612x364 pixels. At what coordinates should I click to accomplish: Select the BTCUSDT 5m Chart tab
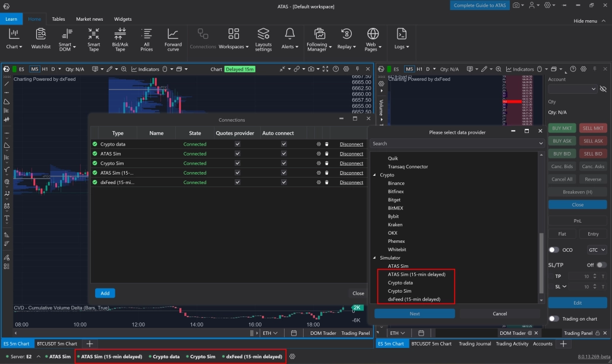click(57, 344)
